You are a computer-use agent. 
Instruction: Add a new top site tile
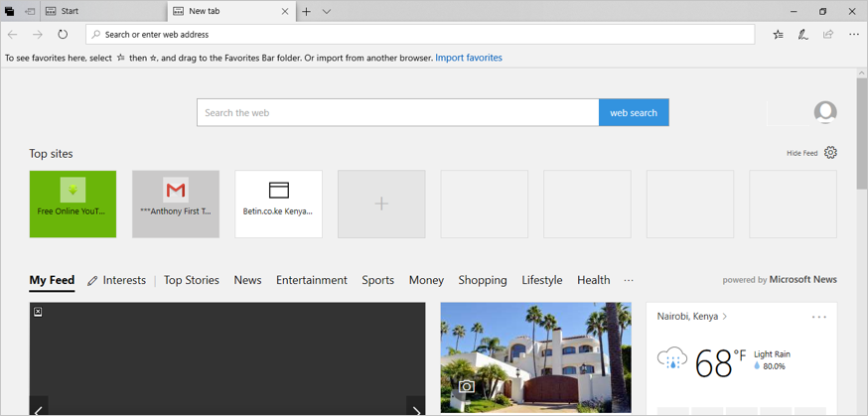tap(381, 204)
